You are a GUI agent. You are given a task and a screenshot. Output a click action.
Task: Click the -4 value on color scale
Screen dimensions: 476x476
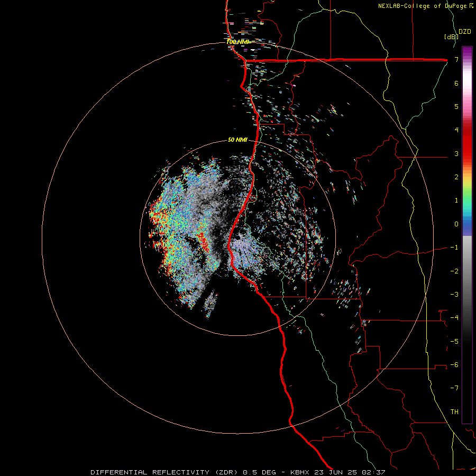coord(454,318)
